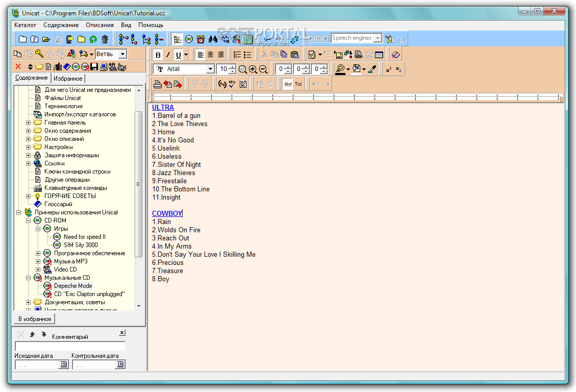Click the eyedropper color picker icon
This screenshot has height=392, width=576.
(x=372, y=69)
